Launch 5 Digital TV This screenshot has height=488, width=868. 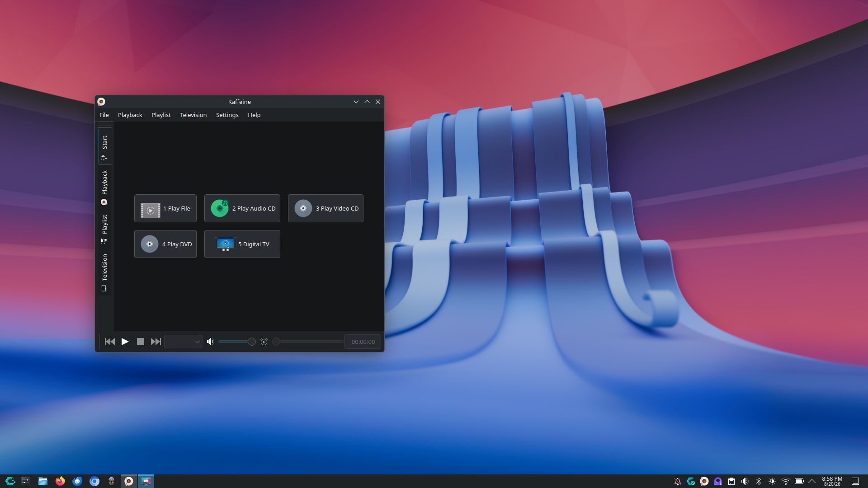[242, 244]
